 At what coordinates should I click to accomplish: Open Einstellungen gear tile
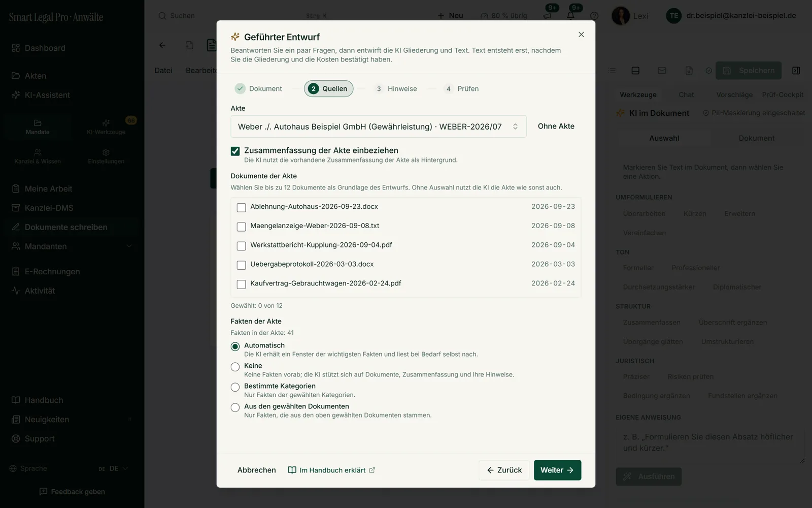point(106,156)
